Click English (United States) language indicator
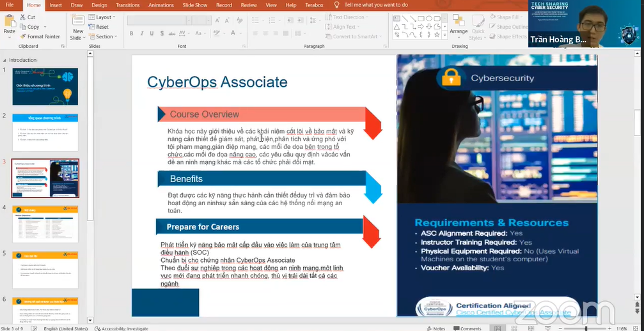The height and width of the screenshot is (331, 644). coord(66,328)
